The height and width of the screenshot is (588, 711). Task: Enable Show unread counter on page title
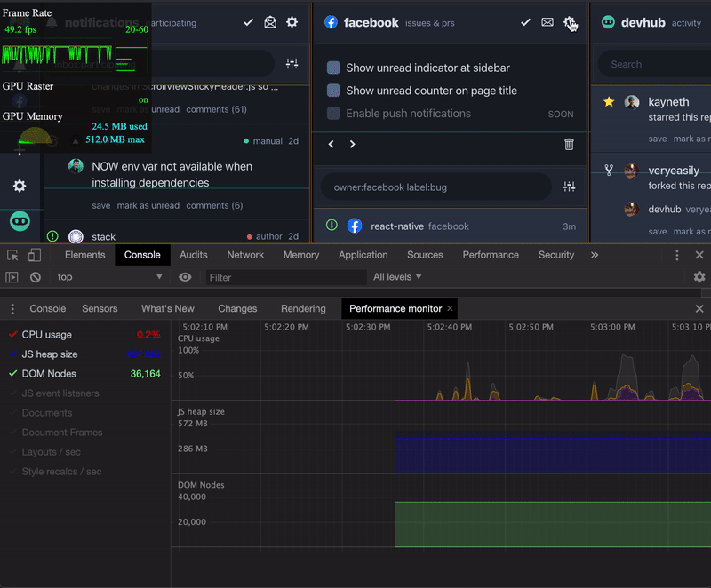(x=333, y=91)
